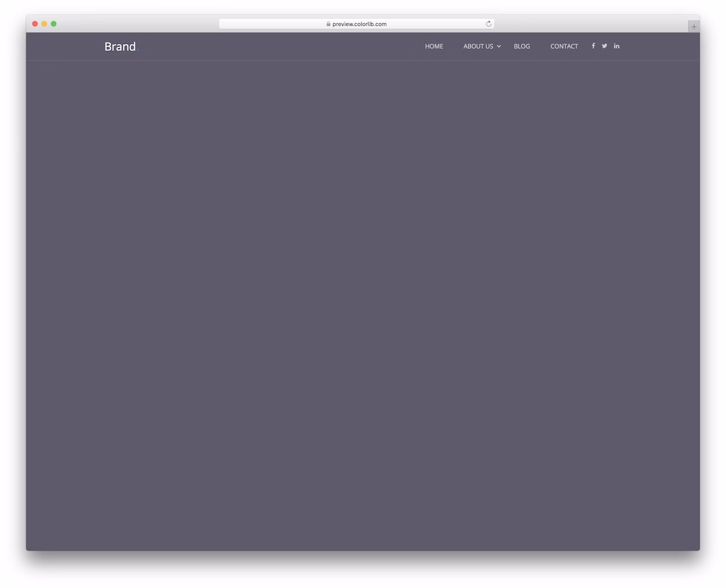Click the empty dark page body area

(363, 302)
